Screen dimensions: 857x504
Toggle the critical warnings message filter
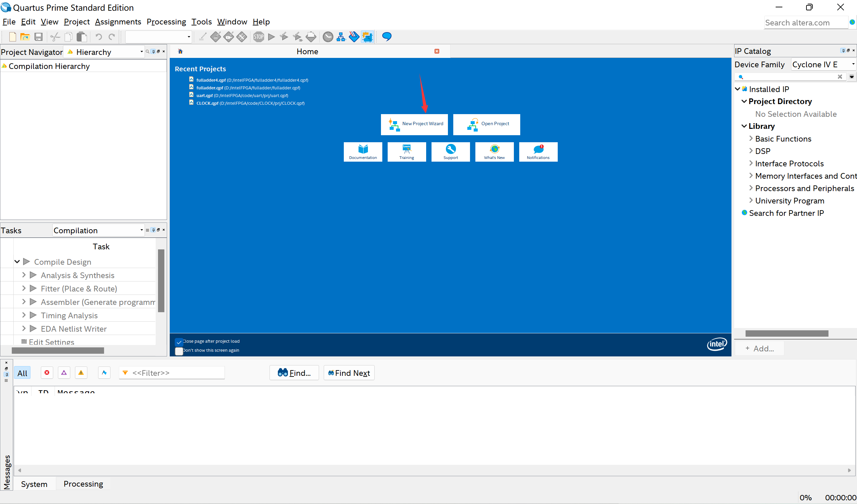click(x=64, y=373)
